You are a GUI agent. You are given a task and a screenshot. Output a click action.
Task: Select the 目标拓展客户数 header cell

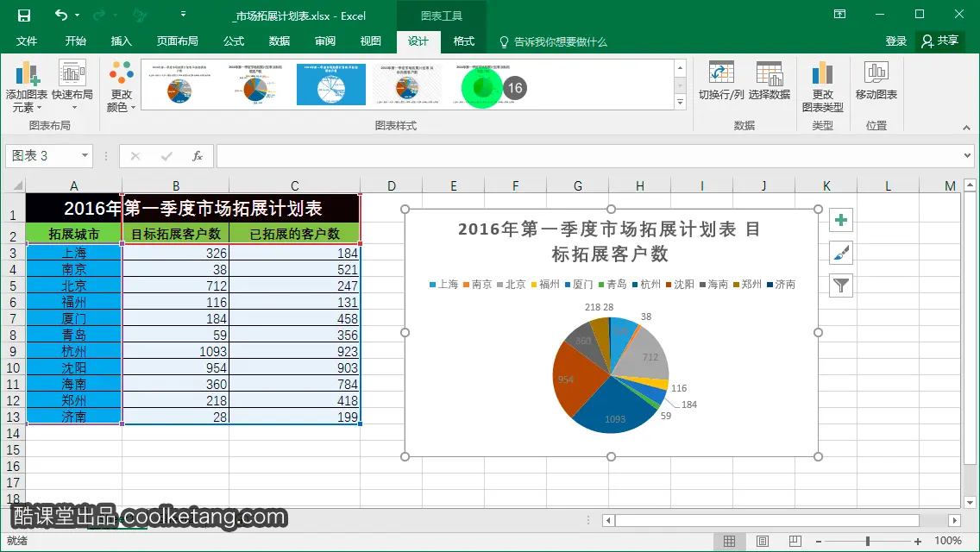[176, 234]
